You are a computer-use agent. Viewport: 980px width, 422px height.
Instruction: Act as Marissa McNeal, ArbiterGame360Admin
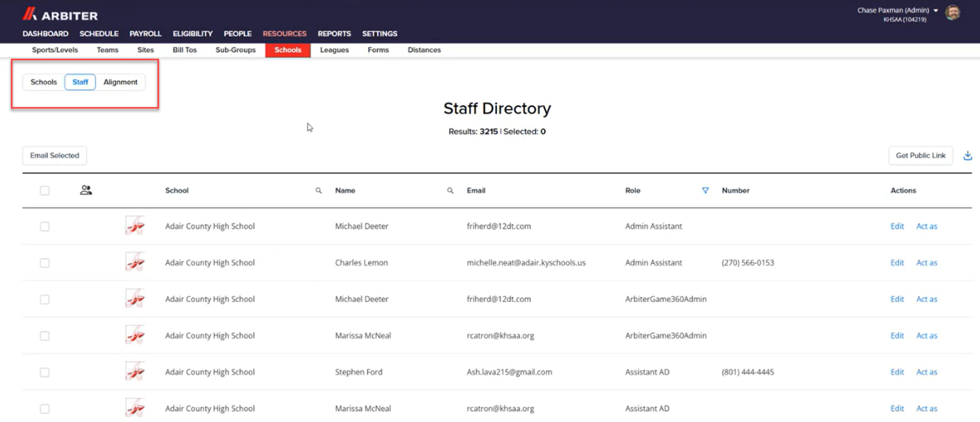coord(927,336)
